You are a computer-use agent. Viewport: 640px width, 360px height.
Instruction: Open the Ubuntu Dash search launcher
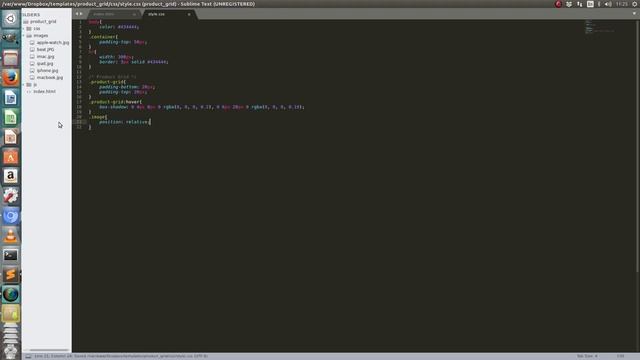pos(11,19)
